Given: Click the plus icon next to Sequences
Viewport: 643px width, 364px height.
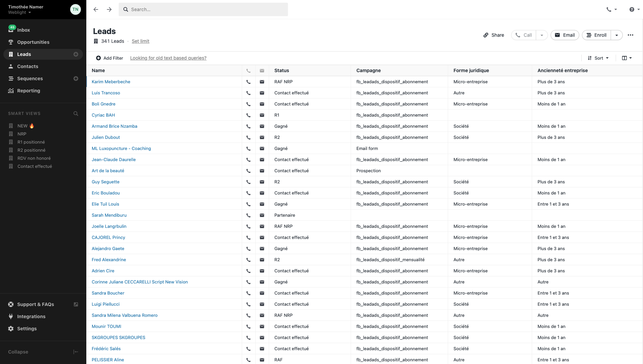Looking at the screenshot, I should pos(76,79).
